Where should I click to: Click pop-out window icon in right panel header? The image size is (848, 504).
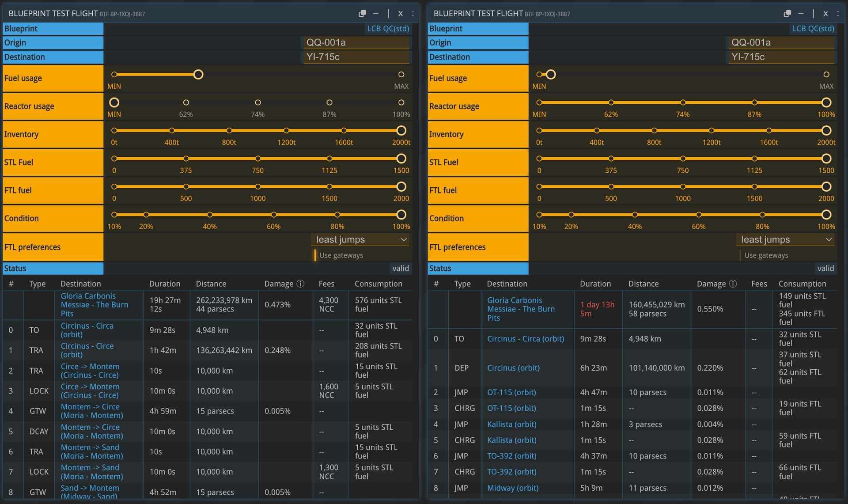(x=787, y=14)
